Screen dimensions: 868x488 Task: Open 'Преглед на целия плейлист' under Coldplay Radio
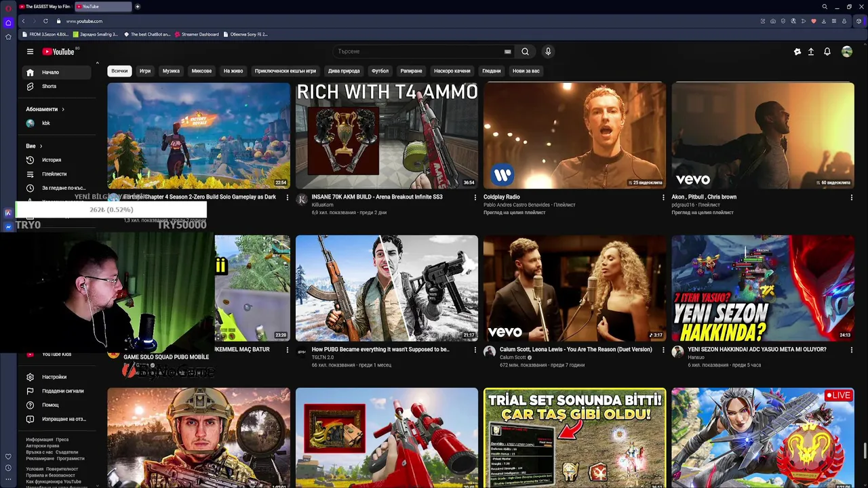(x=514, y=213)
